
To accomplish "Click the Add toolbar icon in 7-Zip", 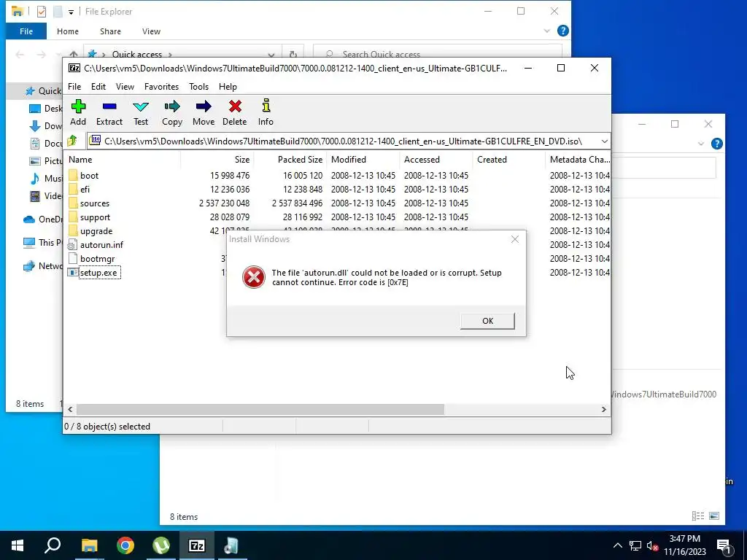I will tap(78, 106).
